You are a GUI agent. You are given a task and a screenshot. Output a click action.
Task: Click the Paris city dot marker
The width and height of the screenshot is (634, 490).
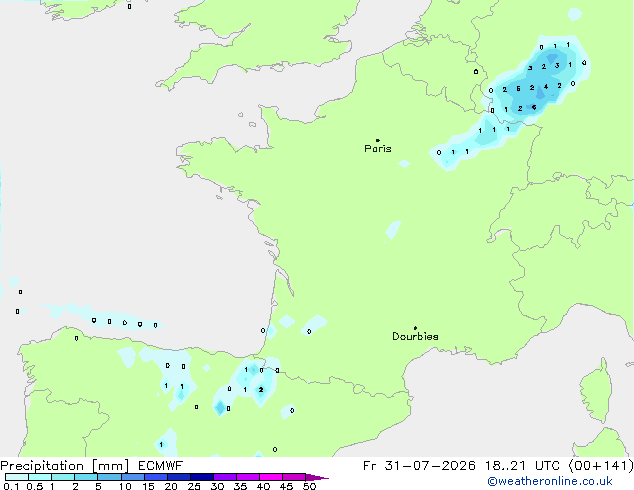378,140
